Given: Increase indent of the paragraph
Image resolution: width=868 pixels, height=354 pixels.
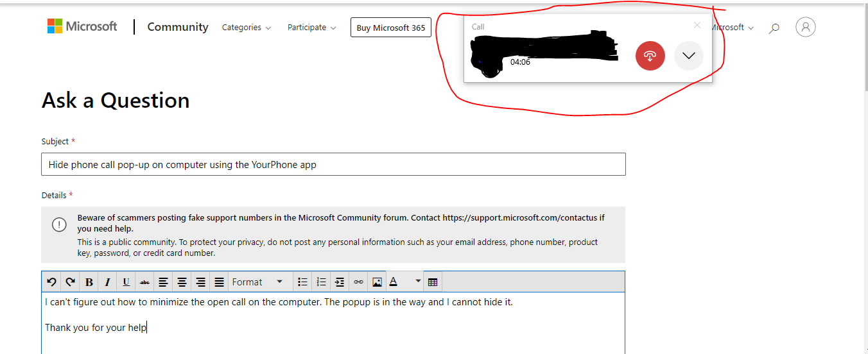Looking at the screenshot, I should [340, 282].
